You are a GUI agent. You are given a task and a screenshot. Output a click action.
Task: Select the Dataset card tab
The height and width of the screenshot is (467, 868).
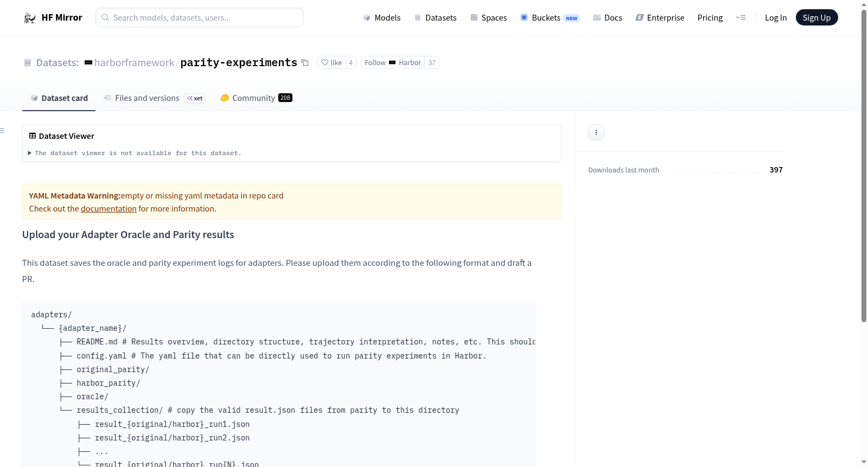pos(59,98)
